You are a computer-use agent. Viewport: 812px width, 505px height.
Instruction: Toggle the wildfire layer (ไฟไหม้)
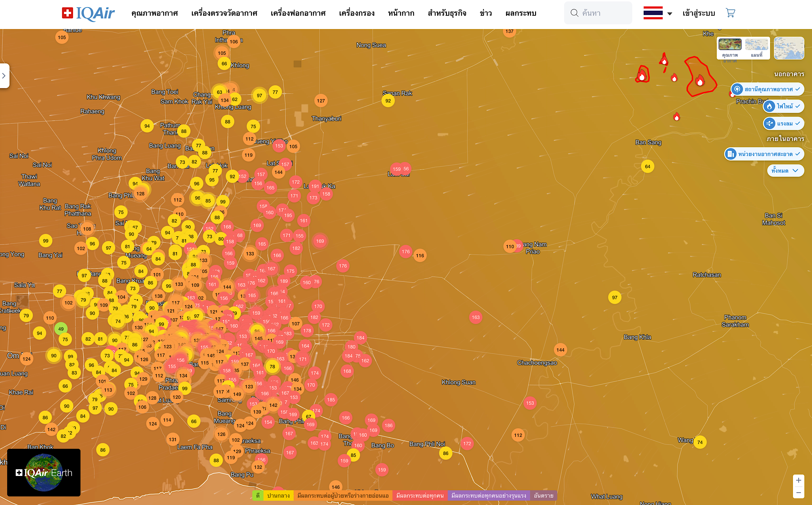(783, 106)
